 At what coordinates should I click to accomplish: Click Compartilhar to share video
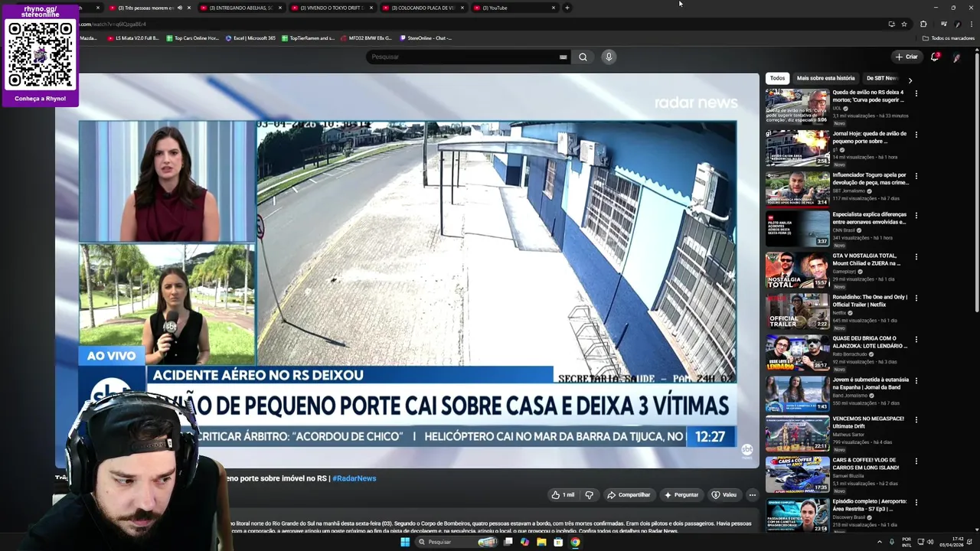coord(629,495)
